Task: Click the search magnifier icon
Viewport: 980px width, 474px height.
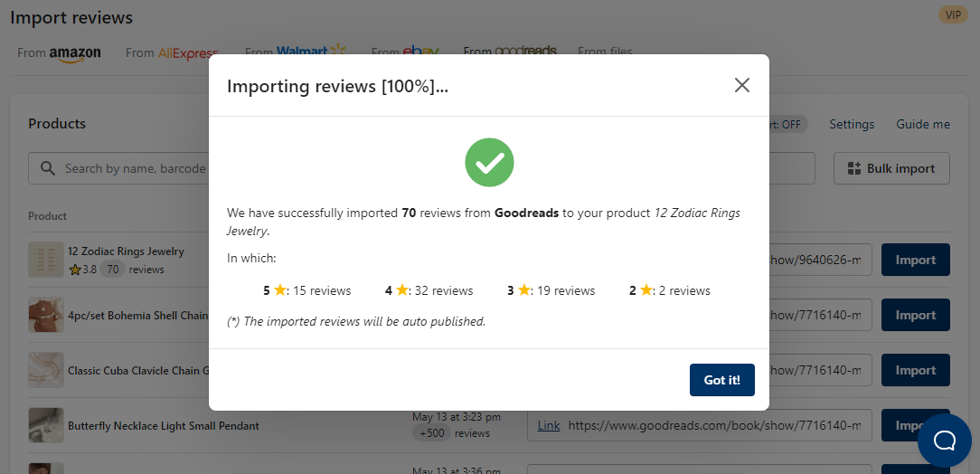Action: pyautogui.click(x=47, y=168)
